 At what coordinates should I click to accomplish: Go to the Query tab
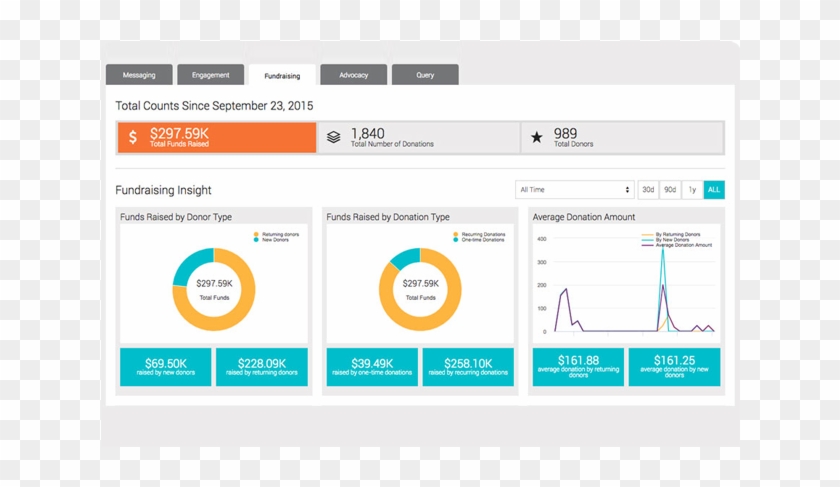pos(425,75)
